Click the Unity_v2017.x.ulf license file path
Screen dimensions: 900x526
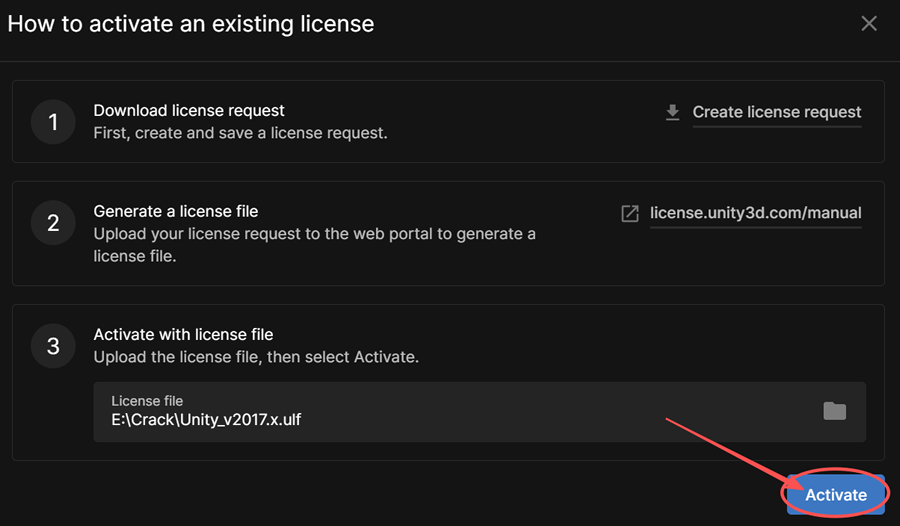[x=206, y=420]
